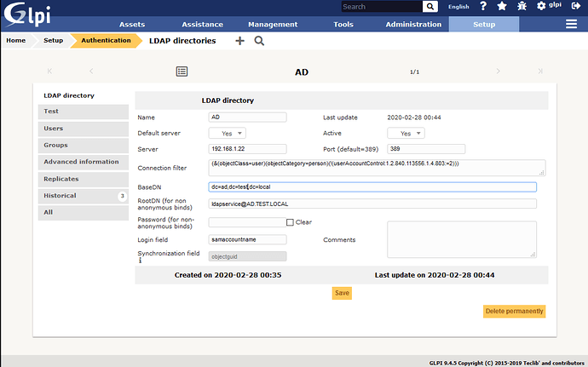Click Last update value 2020-02-28 00:44
The width and height of the screenshot is (588, 367).
click(414, 118)
